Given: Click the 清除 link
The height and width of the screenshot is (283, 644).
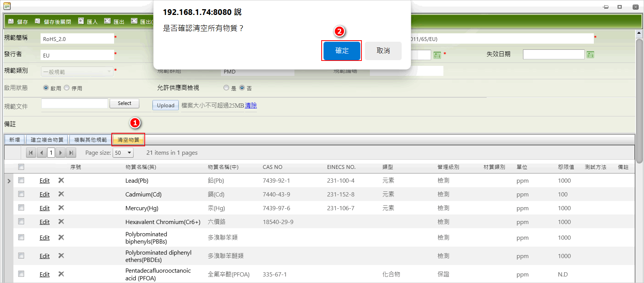Looking at the screenshot, I should click(251, 105).
